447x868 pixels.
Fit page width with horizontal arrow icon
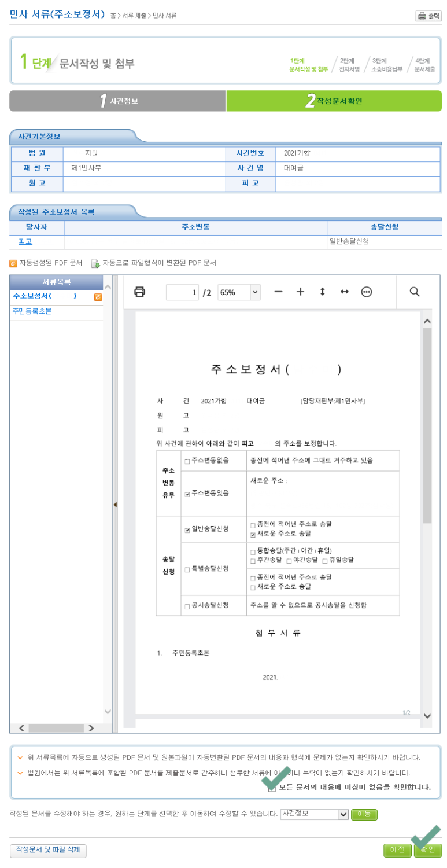(x=344, y=292)
